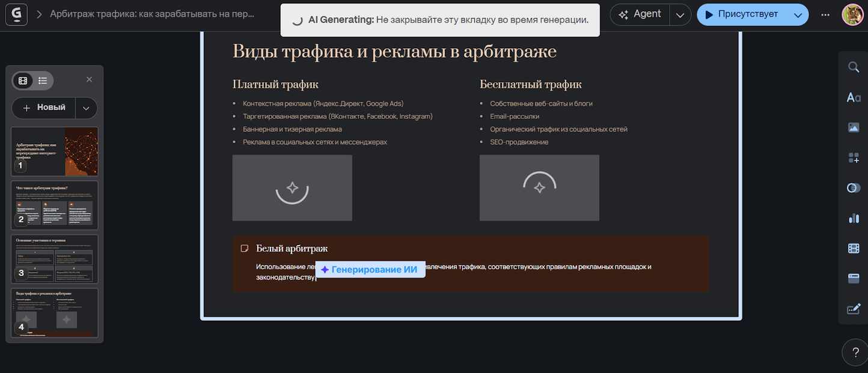
Task: Click the Gamma logo in the top bar
Action: [16, 14]
